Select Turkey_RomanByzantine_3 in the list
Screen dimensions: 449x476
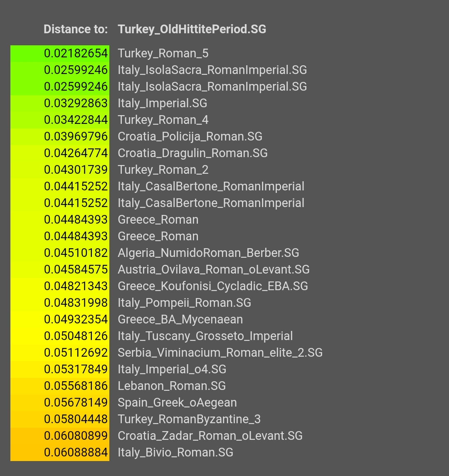[189, 419]
